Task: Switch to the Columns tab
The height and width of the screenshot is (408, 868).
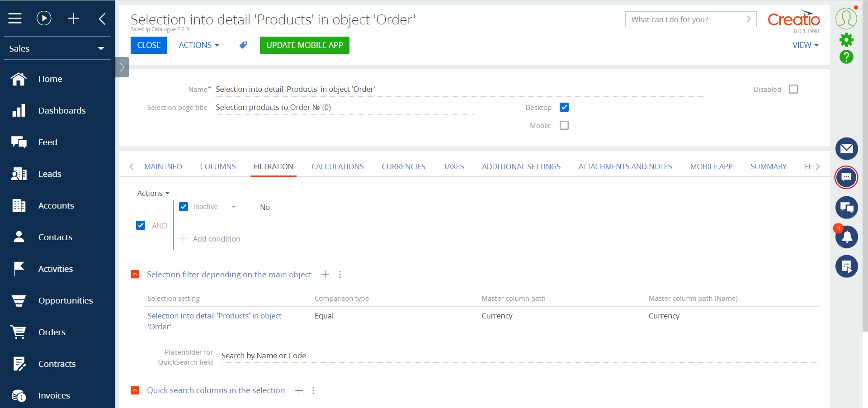Action: tap(217, 166)
